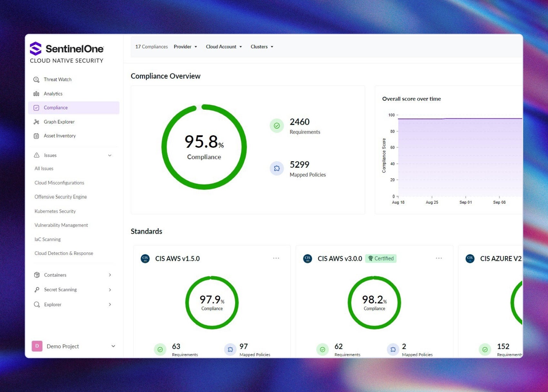Expand the Clusters filter dropdown
This screenshot has height=392, width=548.
(262, 47)
